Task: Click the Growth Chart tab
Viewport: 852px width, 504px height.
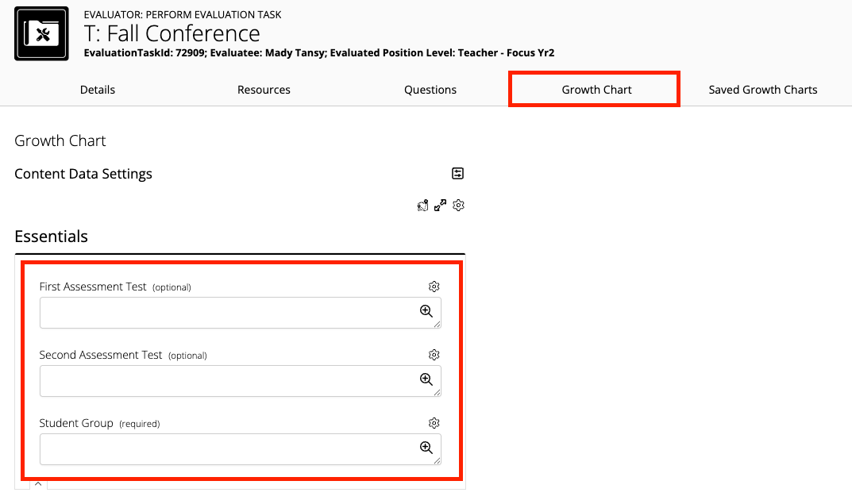Action: (x=594, y=90)
